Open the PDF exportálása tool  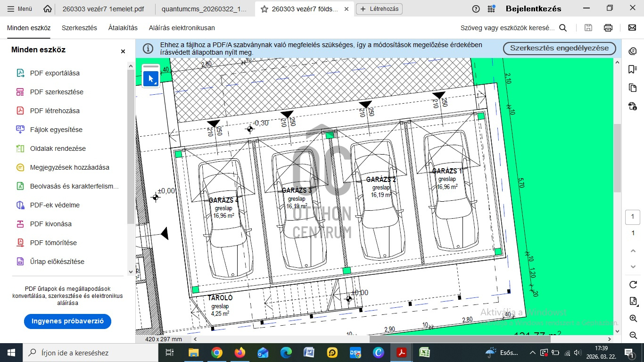(x=54, y=73)
